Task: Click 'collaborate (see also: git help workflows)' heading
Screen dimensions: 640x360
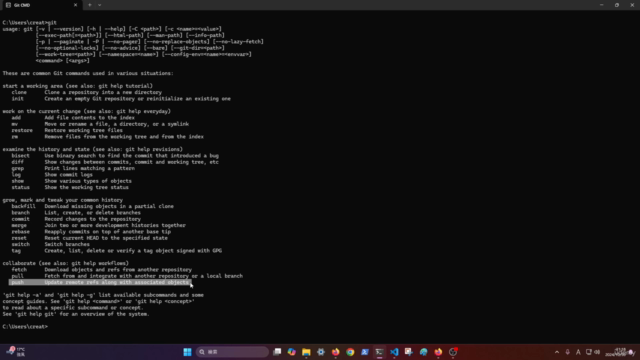Action: point(65,263)
